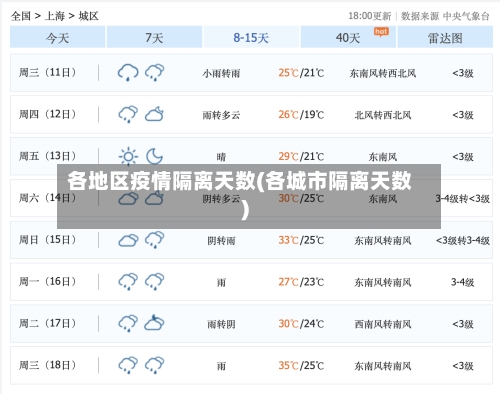Click wind text 东南风转西北风

[383, 73]
